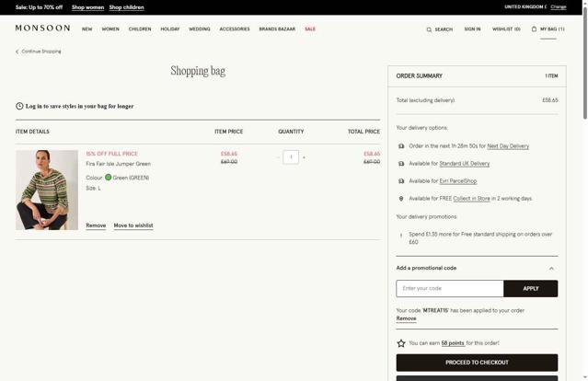588x381 pixels.
Task: Remove the applied MTREAT15 promo code
Action: coord(406,318)
